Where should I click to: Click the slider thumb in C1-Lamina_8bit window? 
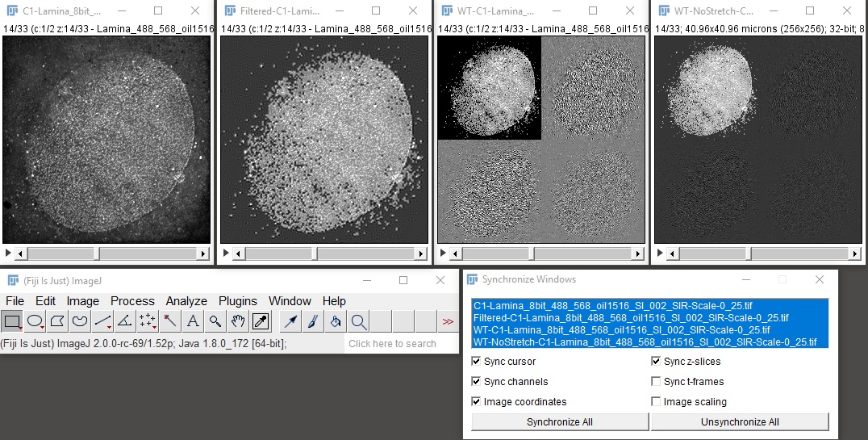pos(96,254)
